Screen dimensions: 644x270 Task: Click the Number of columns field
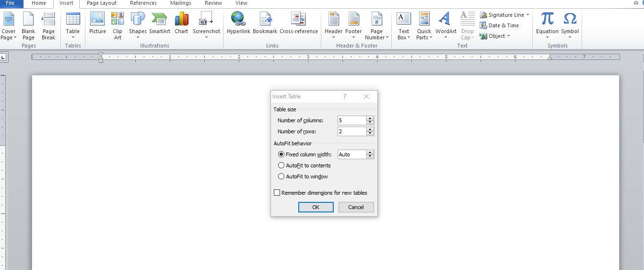[352, 120]
